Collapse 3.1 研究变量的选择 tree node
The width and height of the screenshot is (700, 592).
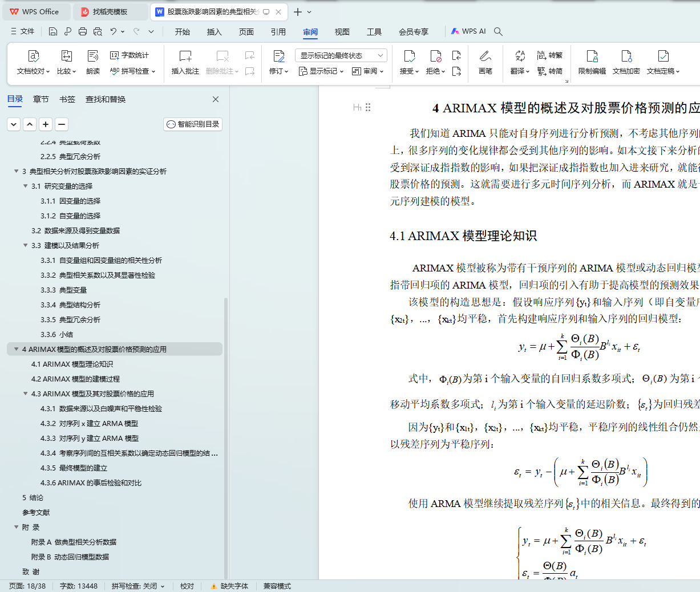tap(25, 186)
